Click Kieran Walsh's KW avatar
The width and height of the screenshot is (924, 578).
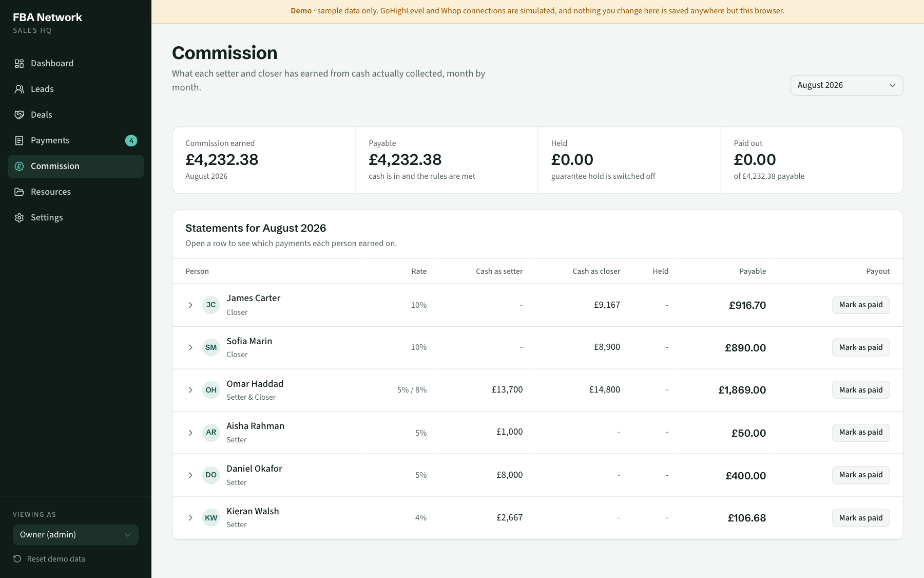point(211,517)
